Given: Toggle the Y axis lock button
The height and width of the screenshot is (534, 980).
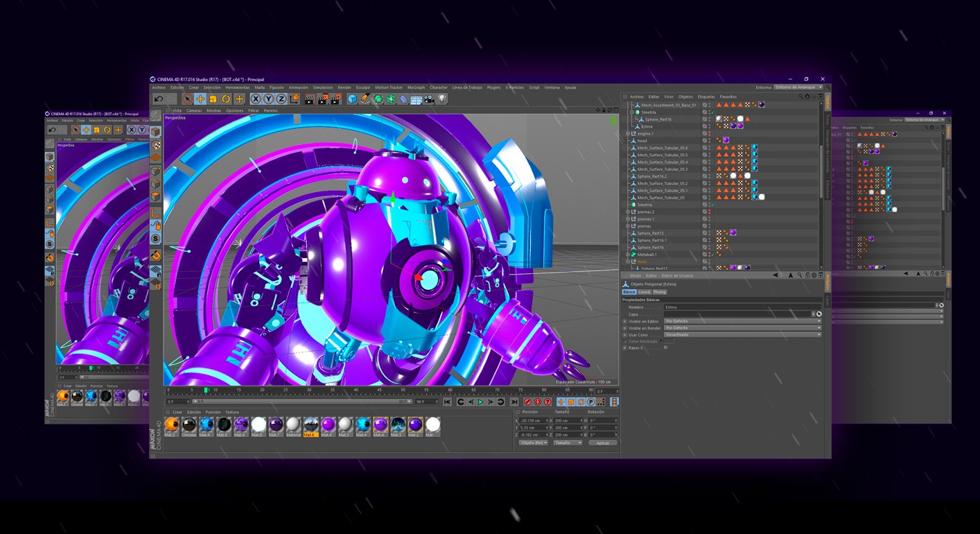Looking at the screenshot, I should [x=268, y=99].
